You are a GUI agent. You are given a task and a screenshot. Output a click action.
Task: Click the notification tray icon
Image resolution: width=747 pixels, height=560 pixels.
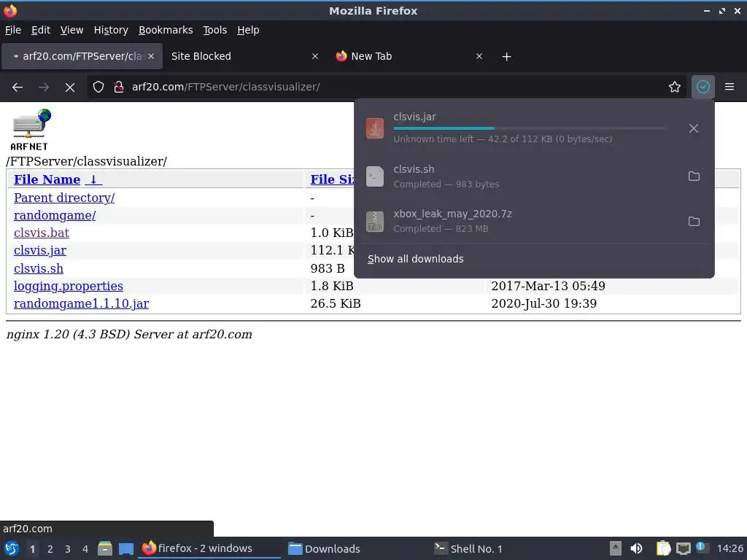coord(702,548)
